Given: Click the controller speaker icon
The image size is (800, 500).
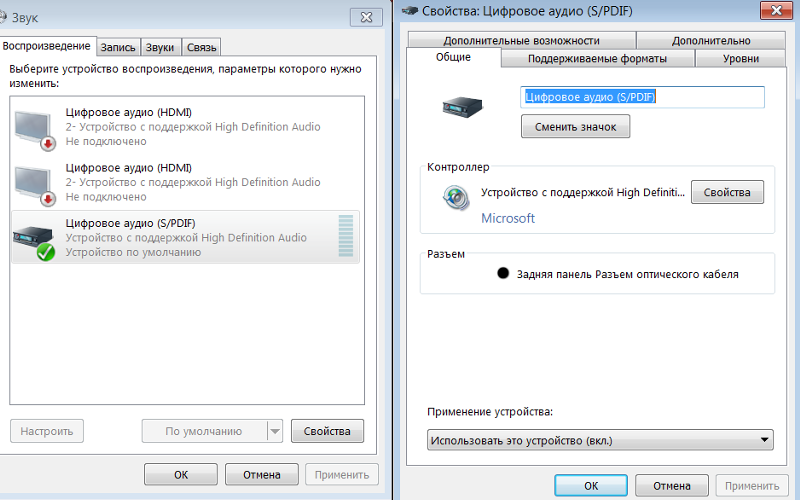Looking at the screenshot, I should 456,198.
